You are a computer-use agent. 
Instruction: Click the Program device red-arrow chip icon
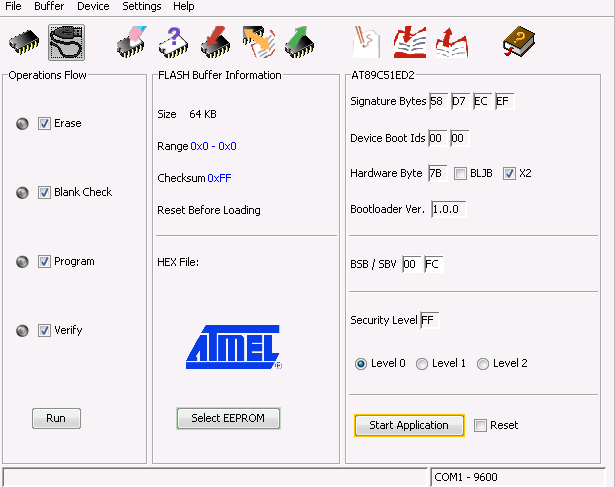[x=215, y=42]
